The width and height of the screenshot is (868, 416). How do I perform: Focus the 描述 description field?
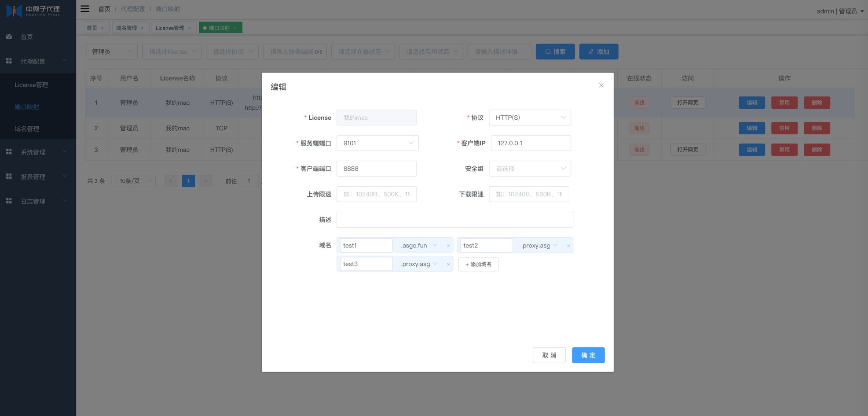tap(455, 220)
